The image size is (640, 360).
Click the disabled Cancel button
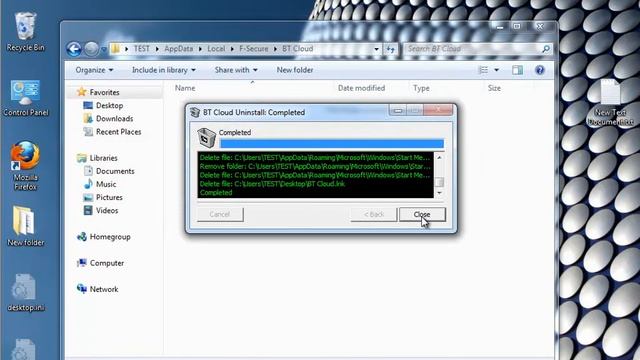point(220,214)
